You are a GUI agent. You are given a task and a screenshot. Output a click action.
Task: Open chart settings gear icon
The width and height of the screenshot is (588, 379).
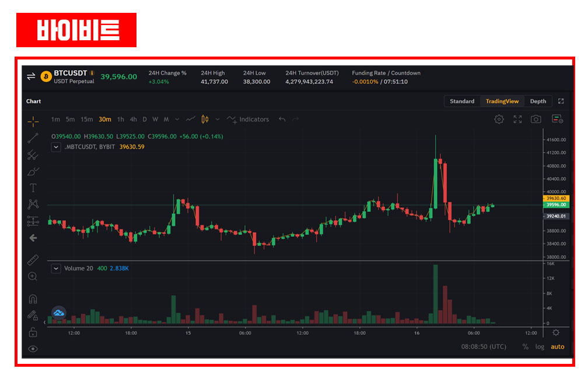[499, 119]
